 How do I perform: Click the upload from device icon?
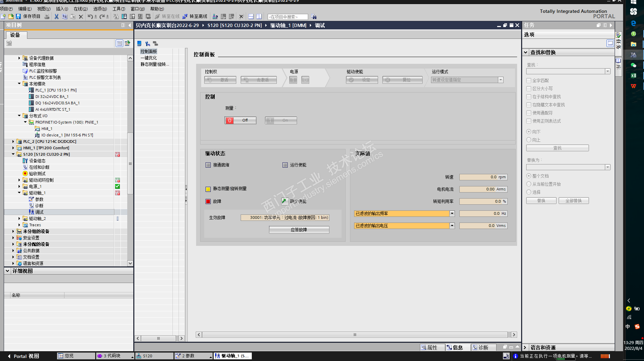pyautogui.click(x=132, y=16)
